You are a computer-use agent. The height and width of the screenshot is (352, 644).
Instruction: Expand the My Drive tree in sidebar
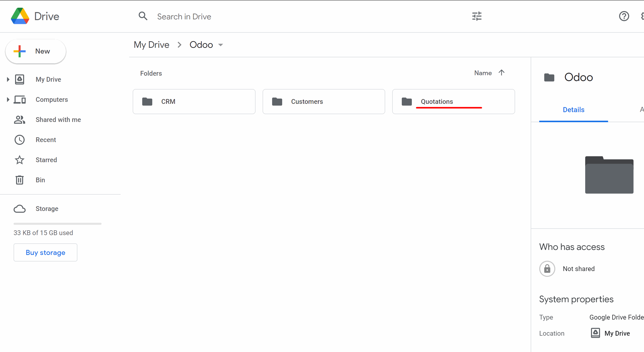coord(8,79)
